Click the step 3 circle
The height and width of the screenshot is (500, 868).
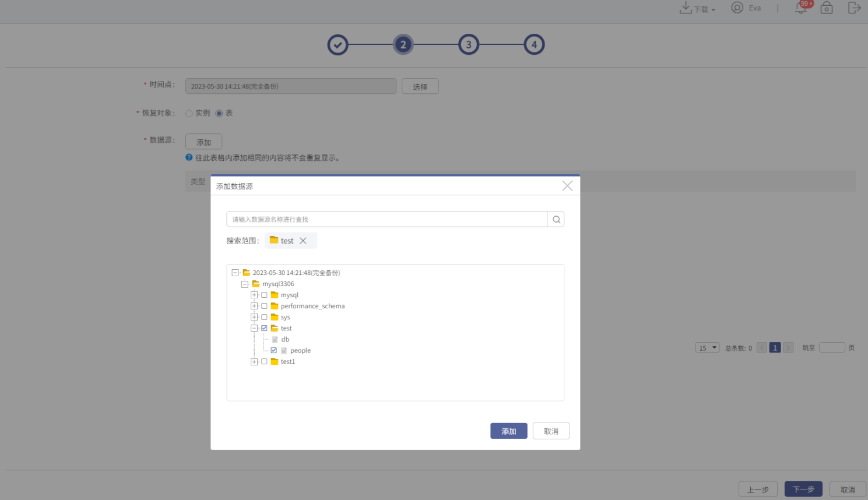point(469,44)
